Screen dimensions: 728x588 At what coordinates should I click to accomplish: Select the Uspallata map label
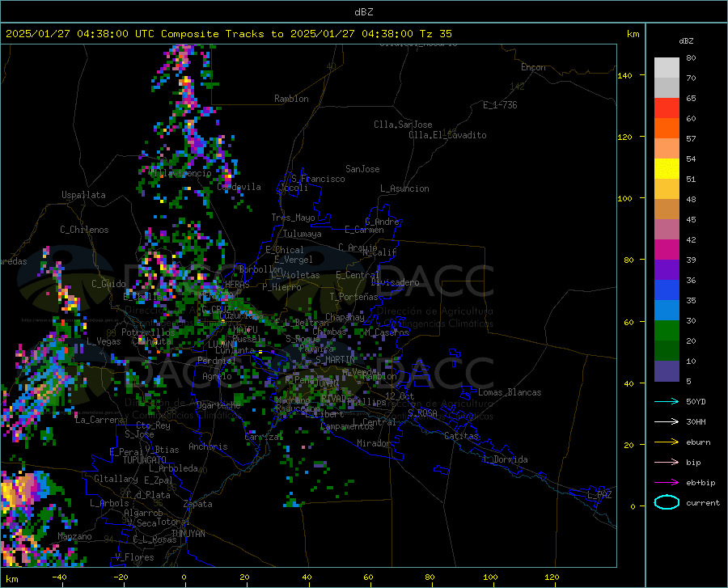coord(83,196)
